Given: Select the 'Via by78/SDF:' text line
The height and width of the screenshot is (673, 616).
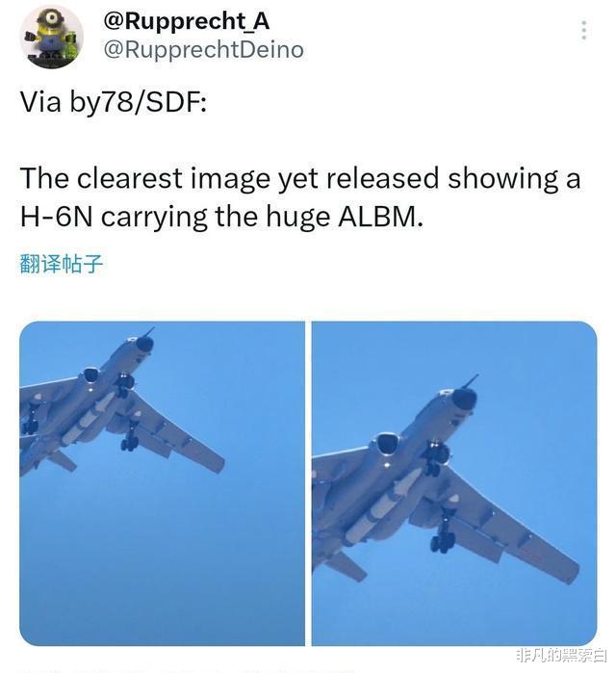Looking at the screenshot, I should [x=114, y=102].
